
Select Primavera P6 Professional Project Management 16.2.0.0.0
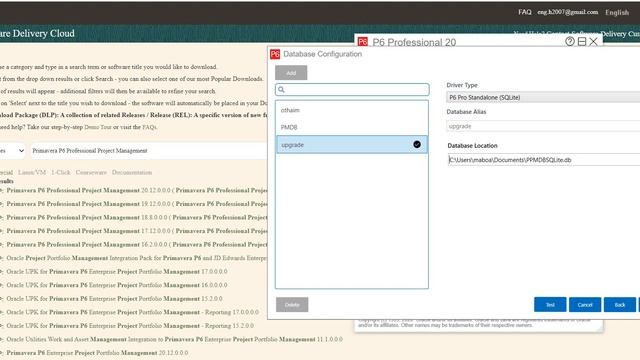[x=137, y=244]
